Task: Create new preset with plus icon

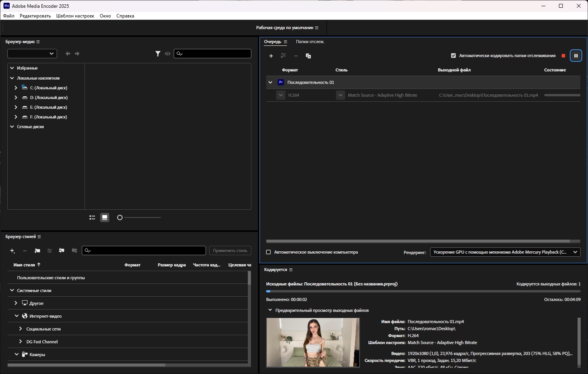Action: (x=12, y=251)
